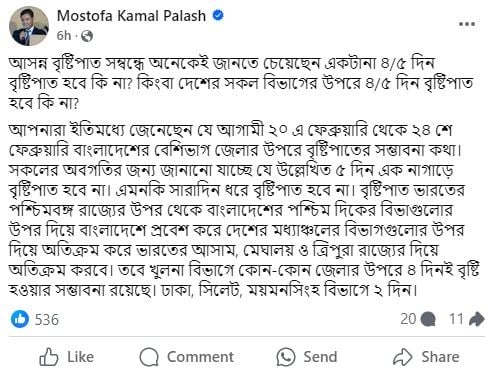The image size is (488, 374).
Task: Click the outlined thumbs-up Like icon
Action: 49,357
